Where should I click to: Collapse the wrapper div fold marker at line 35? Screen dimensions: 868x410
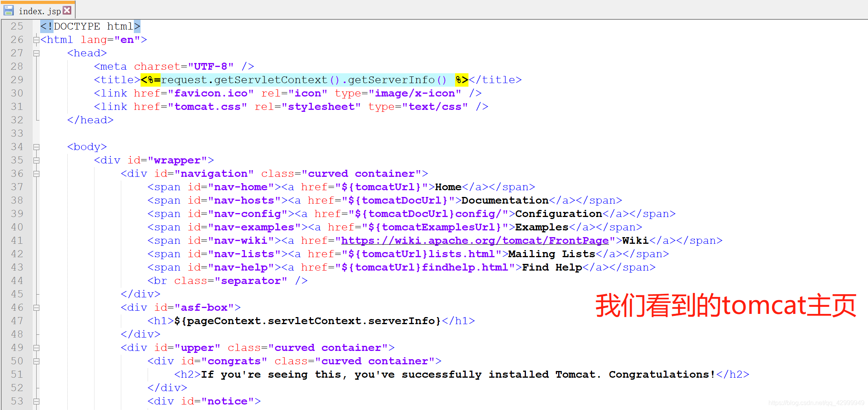coord(36,160)
